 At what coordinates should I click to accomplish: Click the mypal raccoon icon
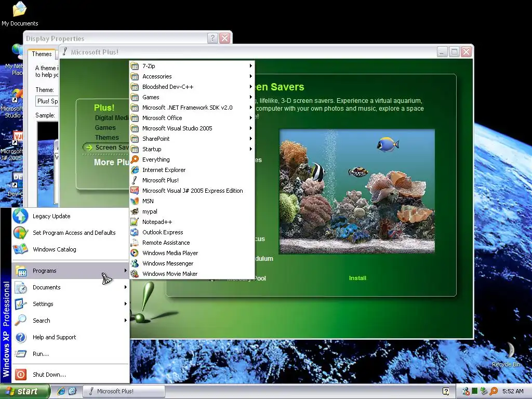point(135,211)
